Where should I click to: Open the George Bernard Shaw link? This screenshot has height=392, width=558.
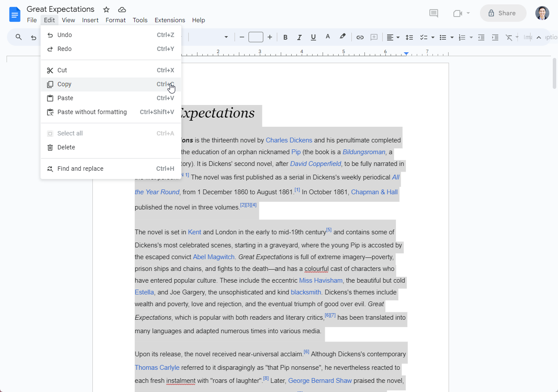pyautogui.click(x=320, y=381)
